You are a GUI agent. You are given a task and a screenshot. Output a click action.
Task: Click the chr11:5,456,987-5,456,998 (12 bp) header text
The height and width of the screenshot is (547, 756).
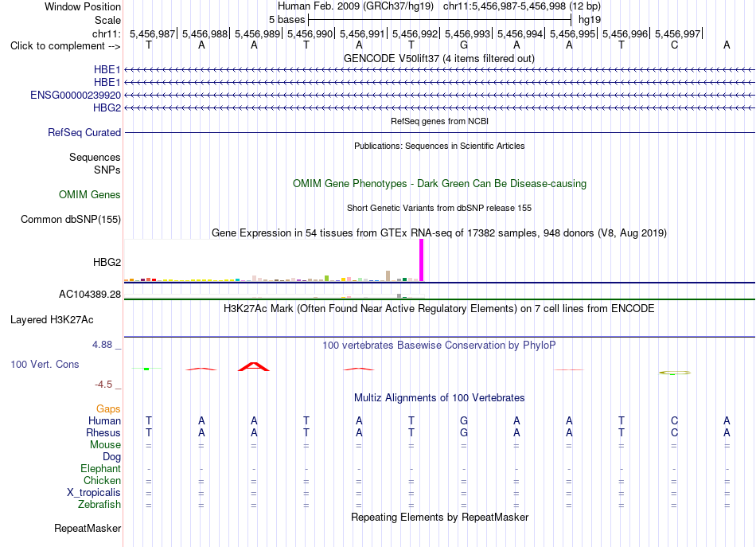point(522,6)
